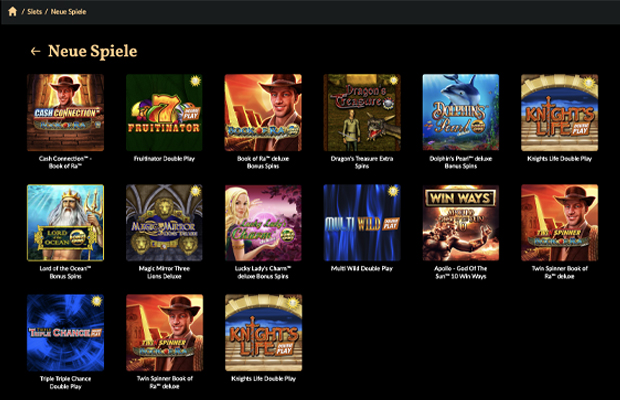This screenshot has height=400, width=620.
Task: Open Magic Mirror Three Lions Deluxe
Action: click(164, 223)
